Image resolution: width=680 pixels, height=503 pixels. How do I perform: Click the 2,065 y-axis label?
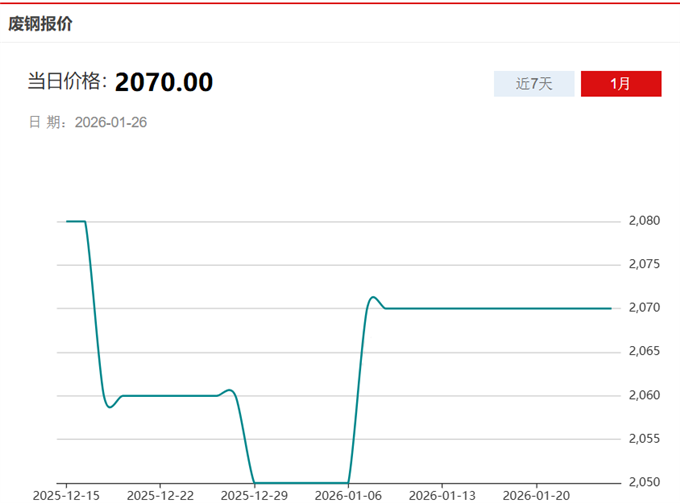pyautogui.click(x=646, y=352)
